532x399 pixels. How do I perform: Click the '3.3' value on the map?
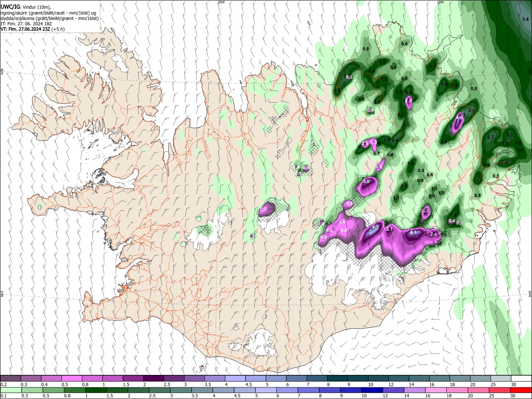tap(426, 211)
